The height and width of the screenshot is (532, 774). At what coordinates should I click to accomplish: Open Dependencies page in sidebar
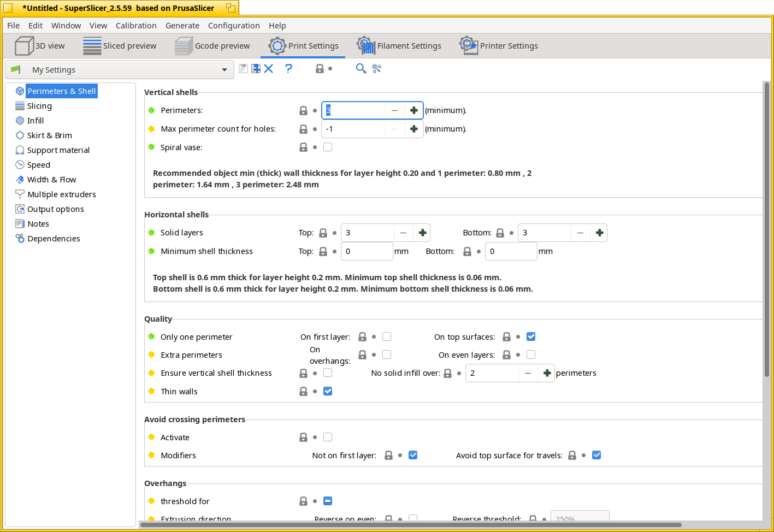(54, 239)
